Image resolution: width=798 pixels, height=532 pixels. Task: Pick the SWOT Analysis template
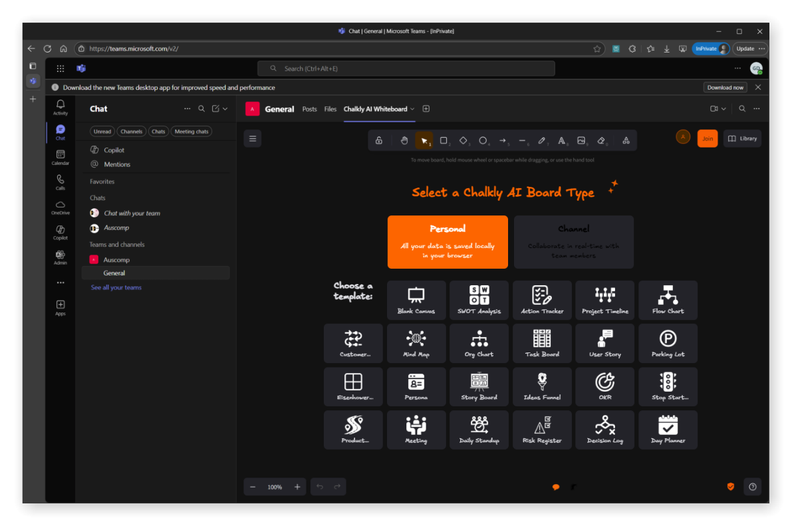[479, 301]
